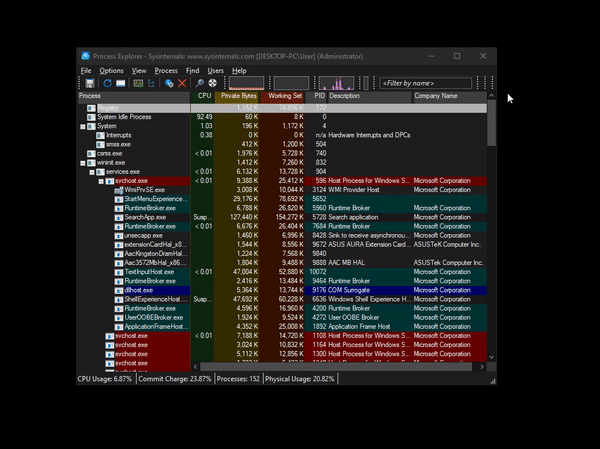Screen dimensions: 600x449
Task: Collapse the svchost.exe PID 596 node
Action: coord(101,181)
